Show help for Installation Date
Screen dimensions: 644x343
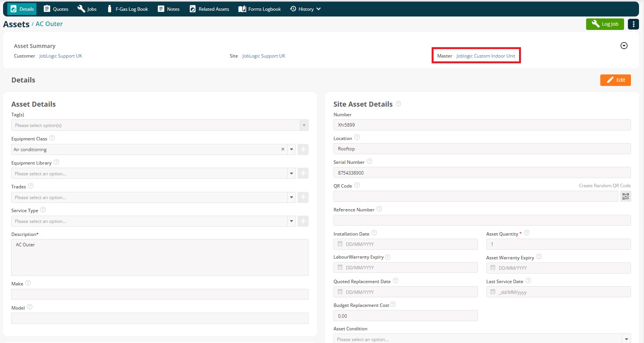point(375,233)
